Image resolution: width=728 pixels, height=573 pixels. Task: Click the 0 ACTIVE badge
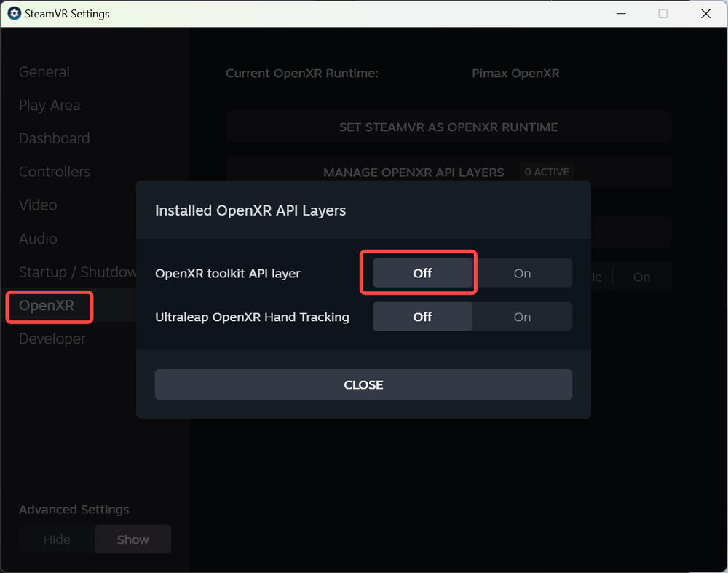point(547,172)
